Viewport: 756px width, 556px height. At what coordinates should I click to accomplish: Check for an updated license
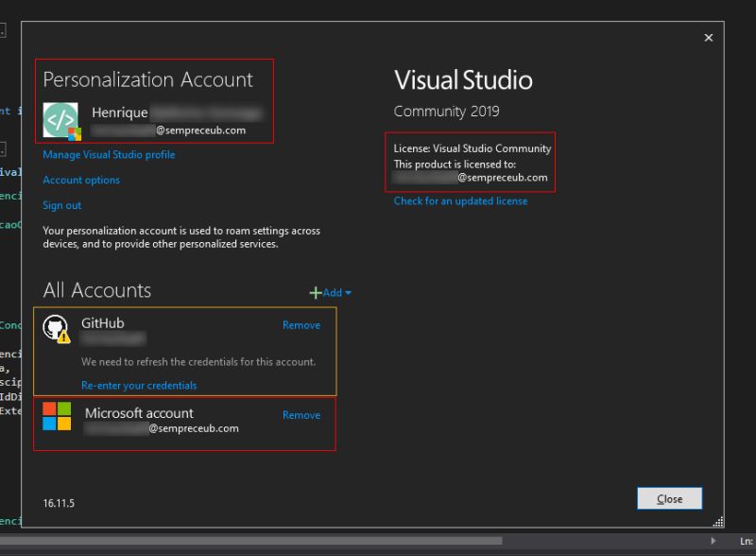(461, 200)
